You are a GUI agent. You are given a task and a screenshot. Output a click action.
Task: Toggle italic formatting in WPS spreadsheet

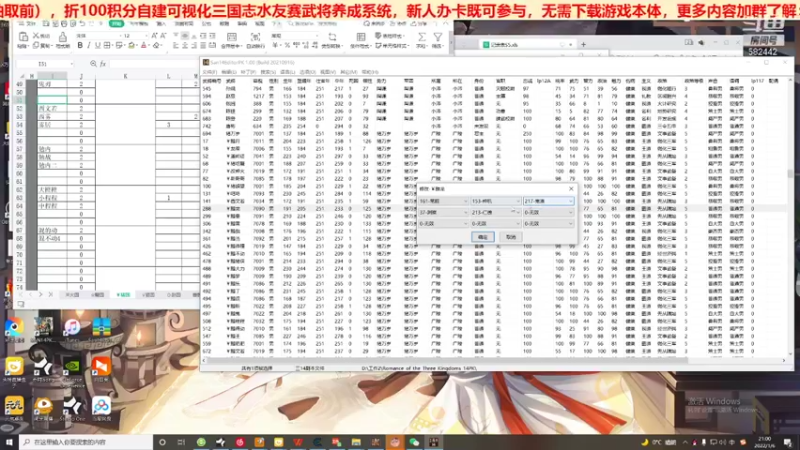(x=89, y=45)
